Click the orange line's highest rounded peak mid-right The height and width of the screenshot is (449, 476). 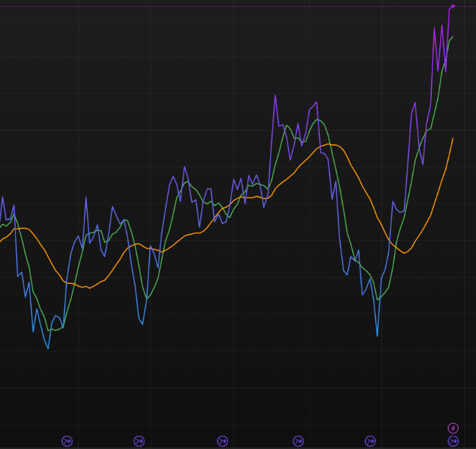(332, 144)
